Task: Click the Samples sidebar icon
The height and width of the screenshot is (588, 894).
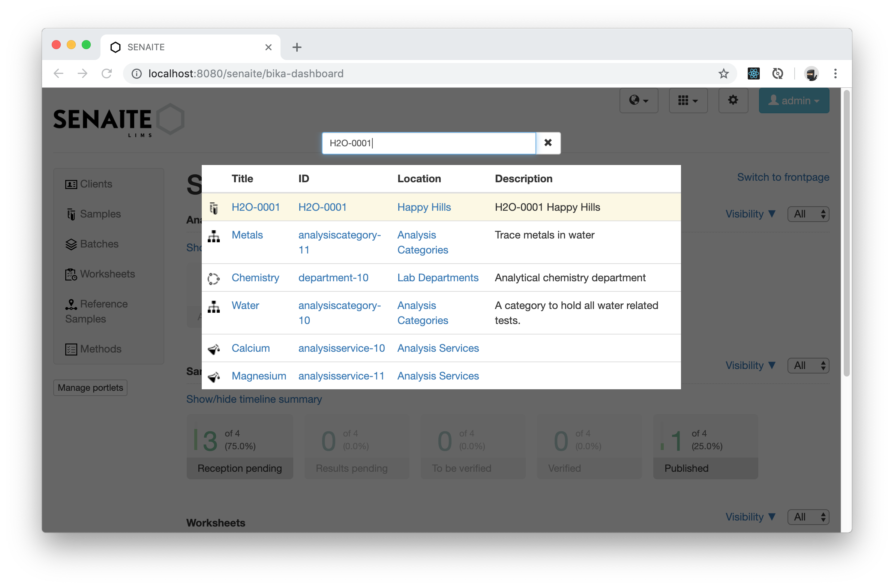Action: pyautogui.click(x=70, y=213)
